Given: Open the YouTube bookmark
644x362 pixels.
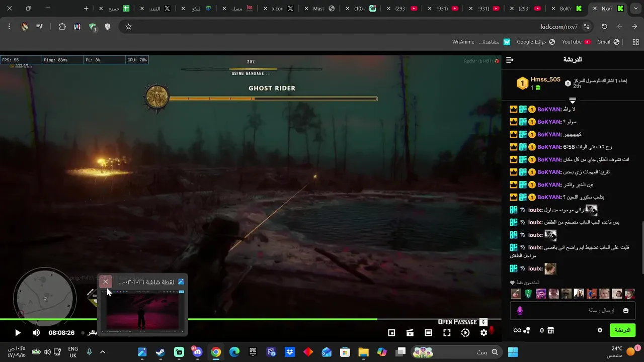Looking at the screenshot, I should [576, 42].
